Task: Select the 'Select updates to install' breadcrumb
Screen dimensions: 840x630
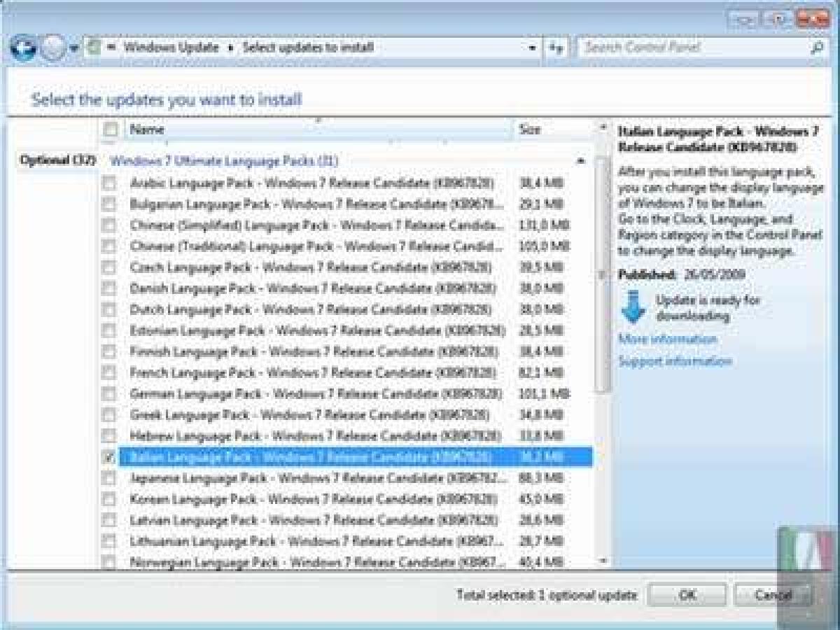Action: pyautogui.click(x=308, y=48)
